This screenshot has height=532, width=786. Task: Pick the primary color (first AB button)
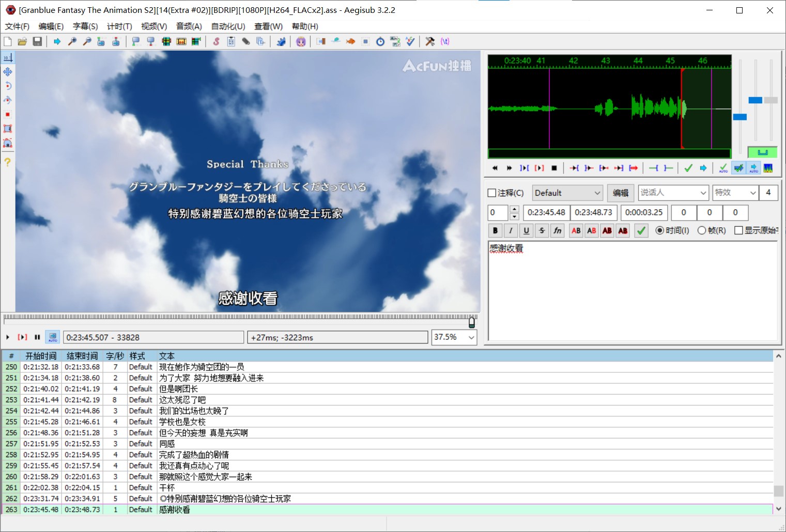[x=576, y=230]
